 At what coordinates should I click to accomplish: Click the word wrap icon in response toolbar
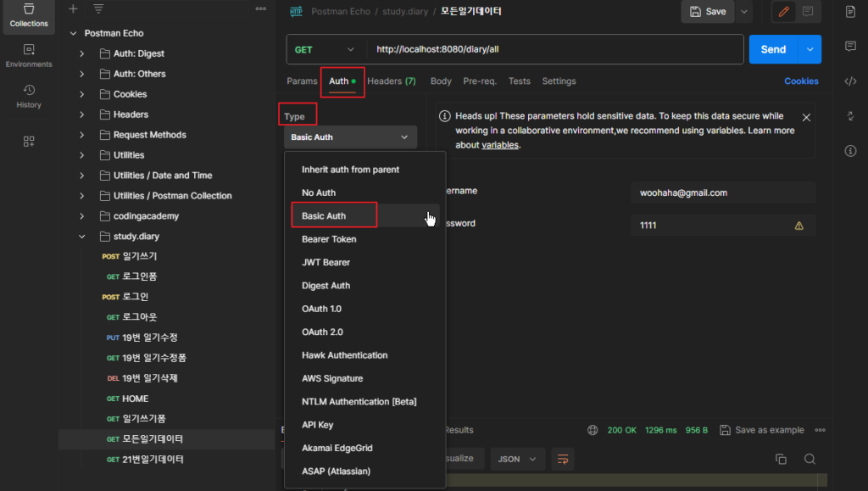(x=563, y=459)
